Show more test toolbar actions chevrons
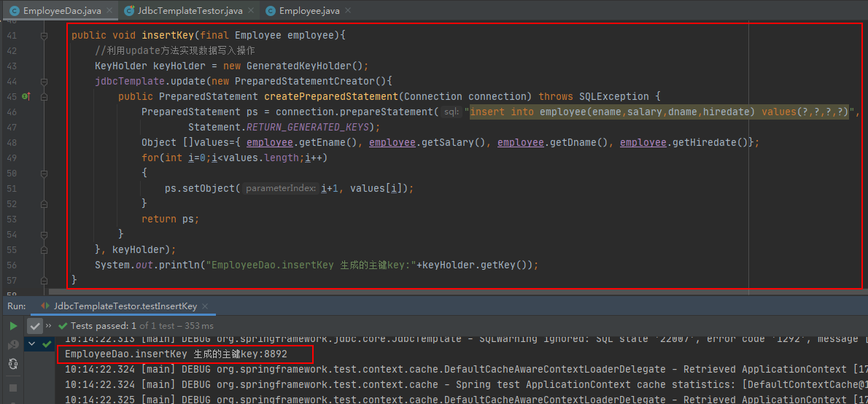Screen dimensions: 868x404 click(49, 325)
